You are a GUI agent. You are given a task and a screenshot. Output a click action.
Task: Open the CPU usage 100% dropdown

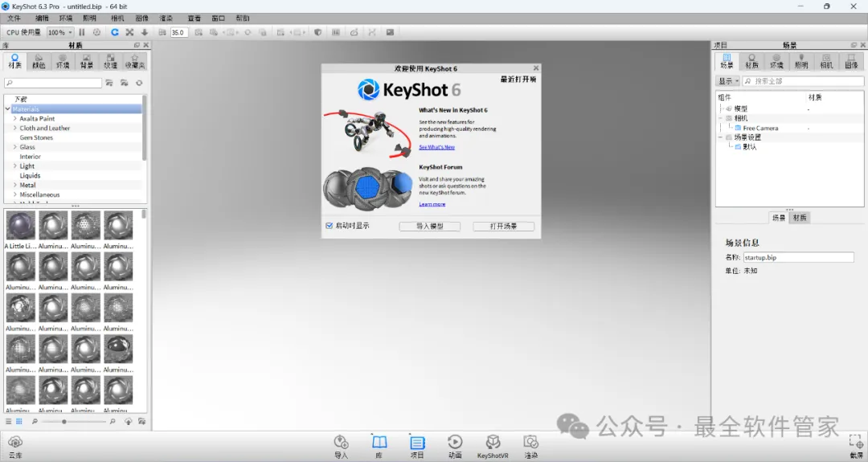tap(60, 33)
